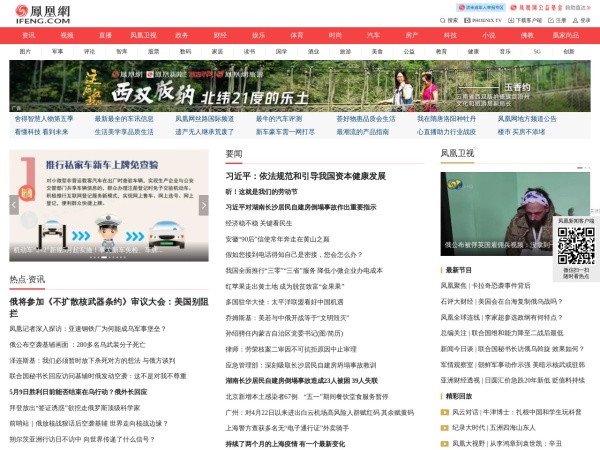The width and height of the screenshot is (600, 450).
Task: Click play icon beside 风云对话 replay
Action: coord(445,411)
